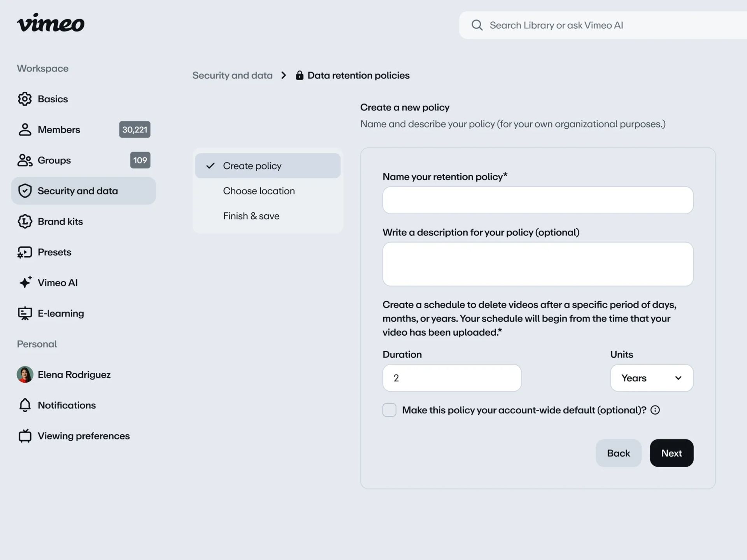Go to the Choose location step

point(259,191)
